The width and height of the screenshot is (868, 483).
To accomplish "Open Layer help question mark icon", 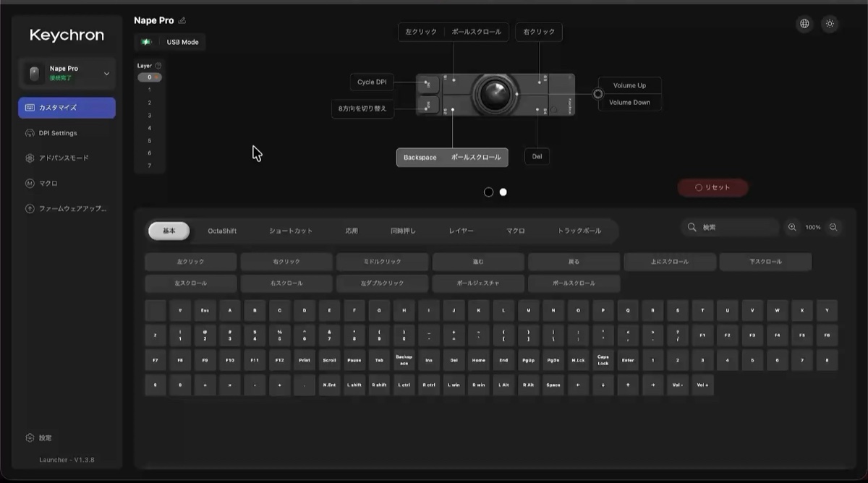I will tap(158, 66).
